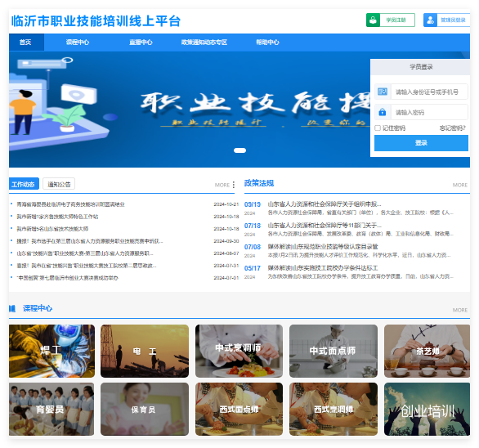
Task: Open the 课程中心 nav menu item
Action: point(78,43)
